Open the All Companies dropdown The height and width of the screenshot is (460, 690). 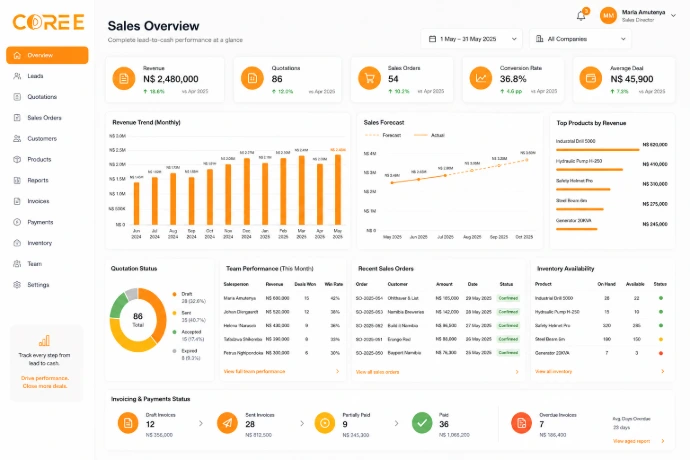[x=580, y=39]
